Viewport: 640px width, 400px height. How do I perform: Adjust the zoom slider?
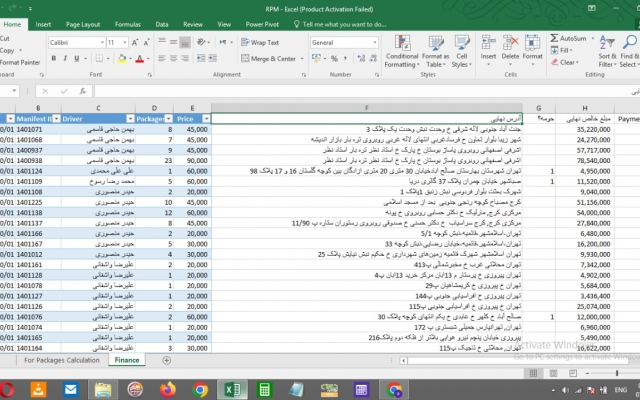point(617,373)
